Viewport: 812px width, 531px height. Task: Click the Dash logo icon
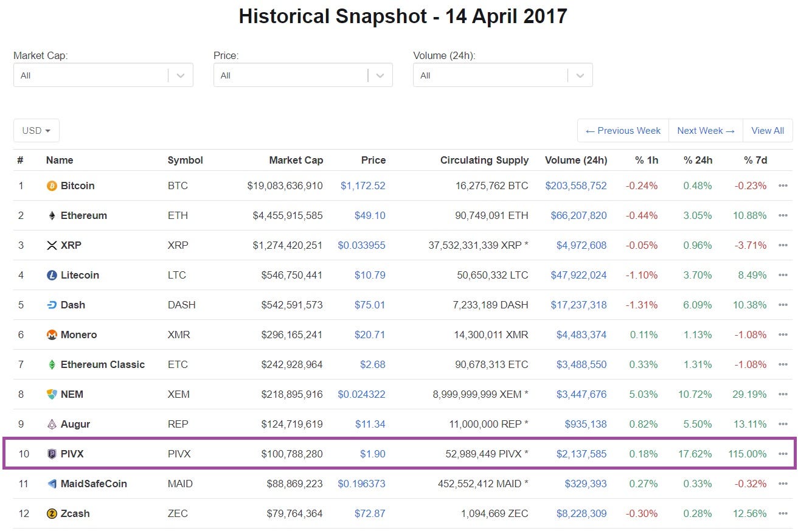52,305
